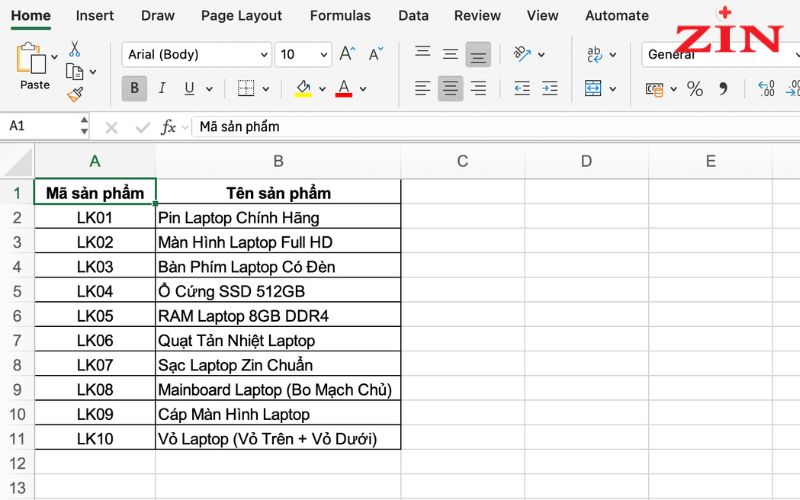Decrease font size with small A
This screenshot has width=800, height=500.
pos(376,54)
